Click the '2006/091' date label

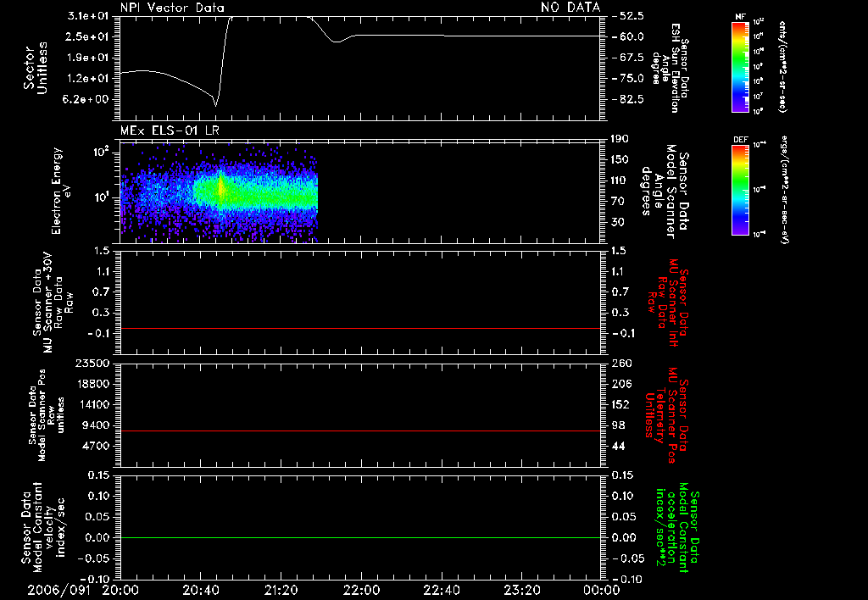[x=60, y=591]
